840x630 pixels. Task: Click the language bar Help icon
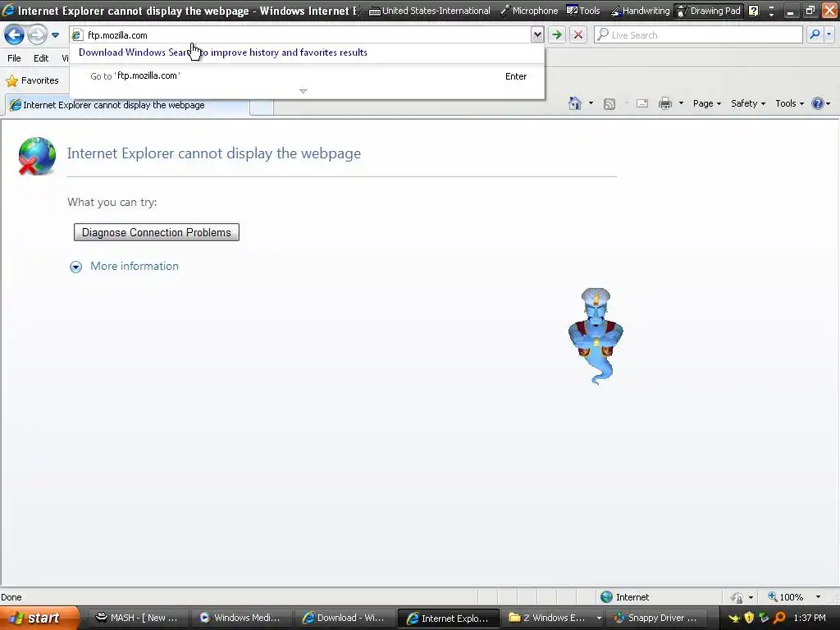[x=753, y=11]
